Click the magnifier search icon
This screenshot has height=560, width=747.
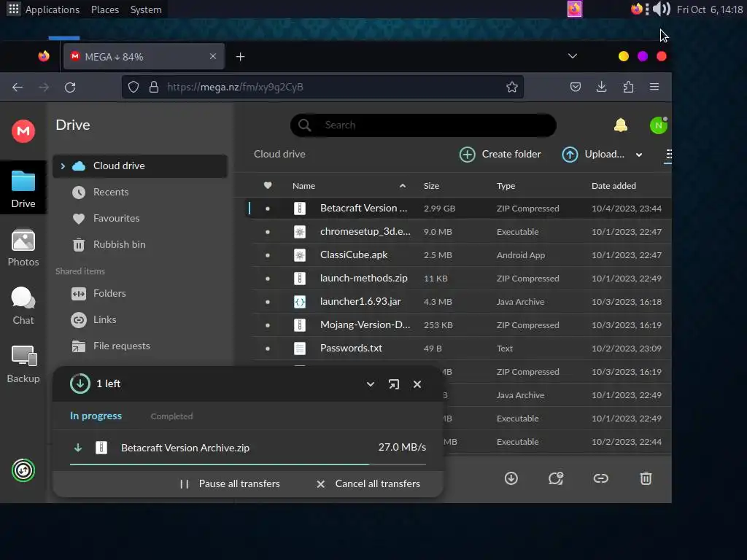[305, 125]
